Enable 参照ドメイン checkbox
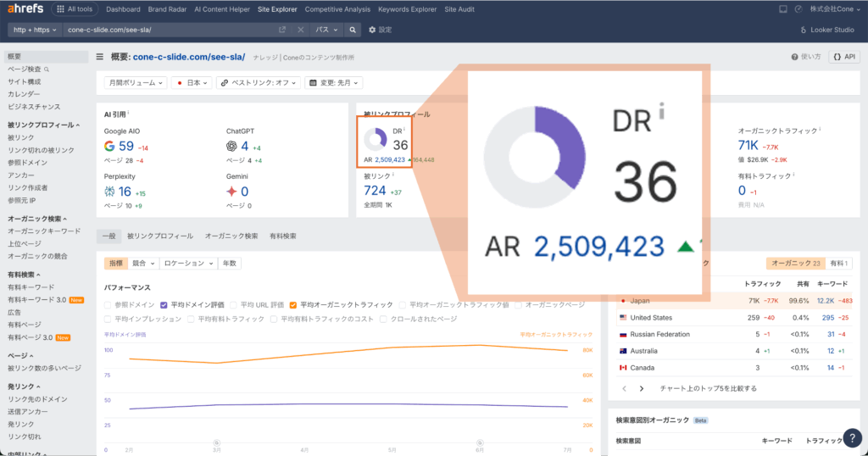 coord(108,305)
